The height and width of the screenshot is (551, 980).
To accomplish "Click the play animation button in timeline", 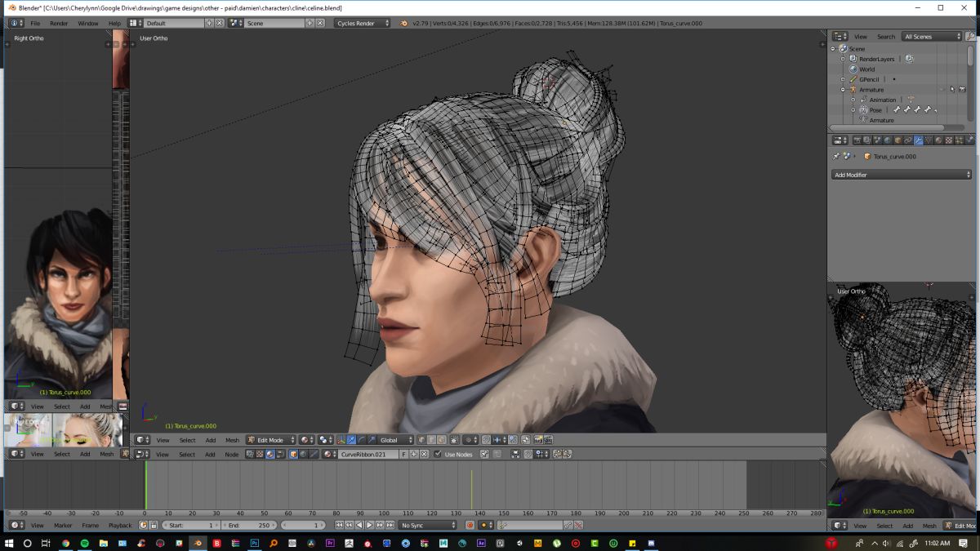I will (369, 525).
